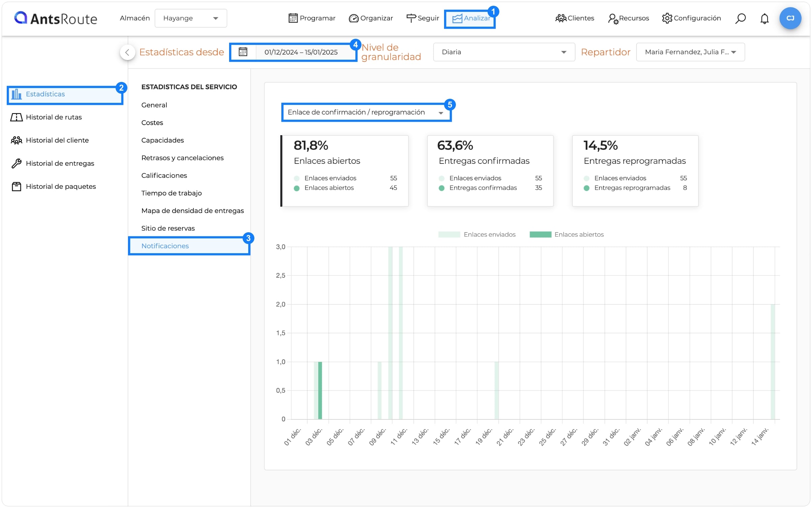Open the Costes statistics section
This screenshot has width=812, height=508.
(152, 123)
